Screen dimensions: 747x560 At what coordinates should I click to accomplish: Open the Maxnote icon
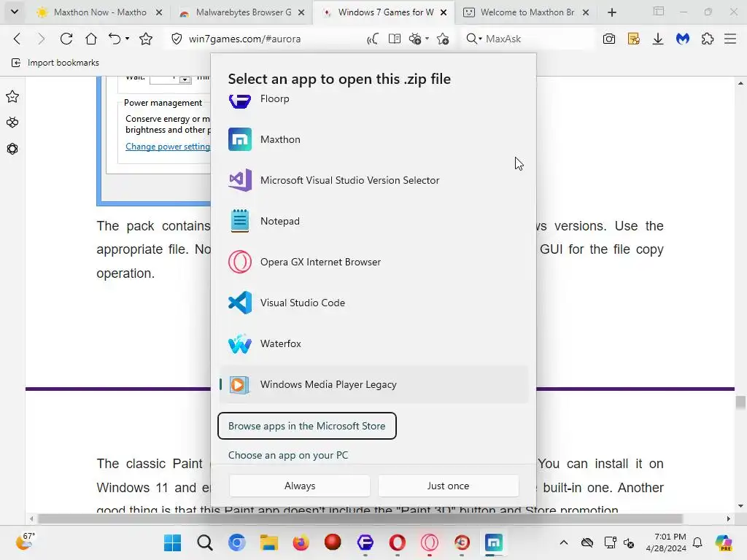(x=634, y=39)
